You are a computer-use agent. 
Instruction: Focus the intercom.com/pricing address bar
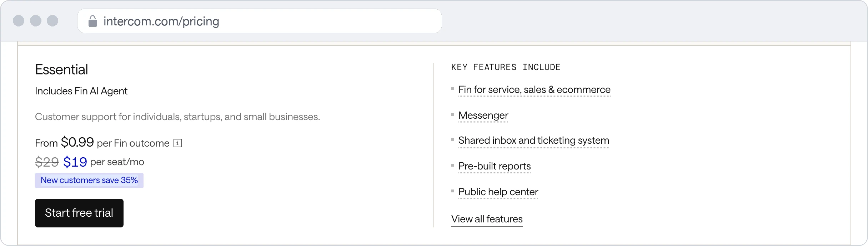pos(260,21)
